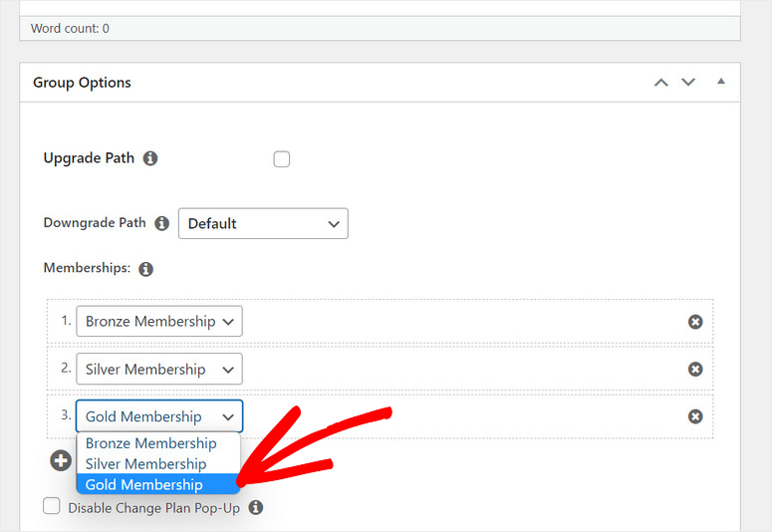Screen dimensions: 772x532
Task: Click the Disable Change Plan Pop-Up info icon
Action: click(256, 507)
